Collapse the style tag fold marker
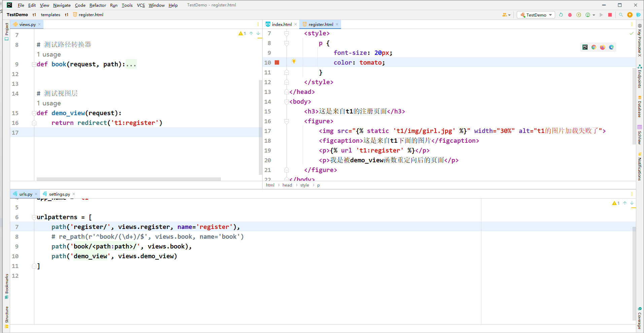The width and height of the screenshot is (644, 333). pos(286,33)
